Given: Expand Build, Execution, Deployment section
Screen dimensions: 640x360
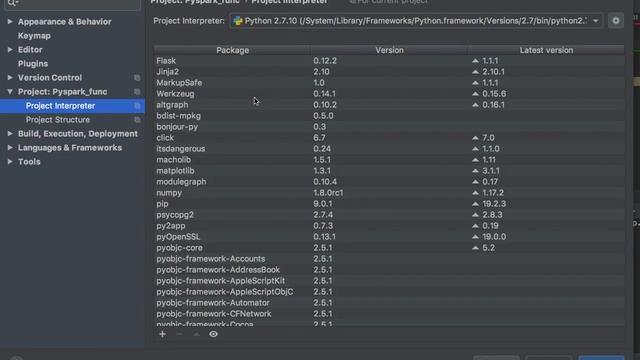Looking at the screenshot, I should pyautogui.click(x=10, y=134).
